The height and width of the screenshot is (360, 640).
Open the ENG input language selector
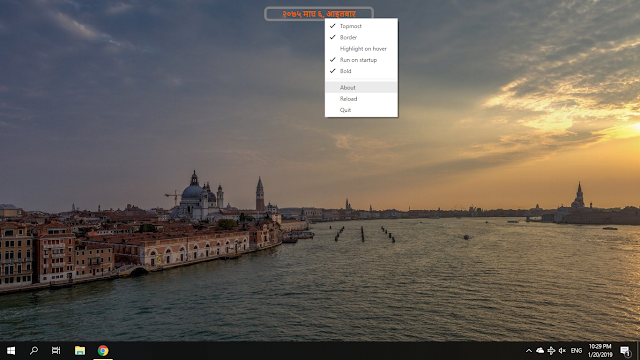tap(576, 351)
